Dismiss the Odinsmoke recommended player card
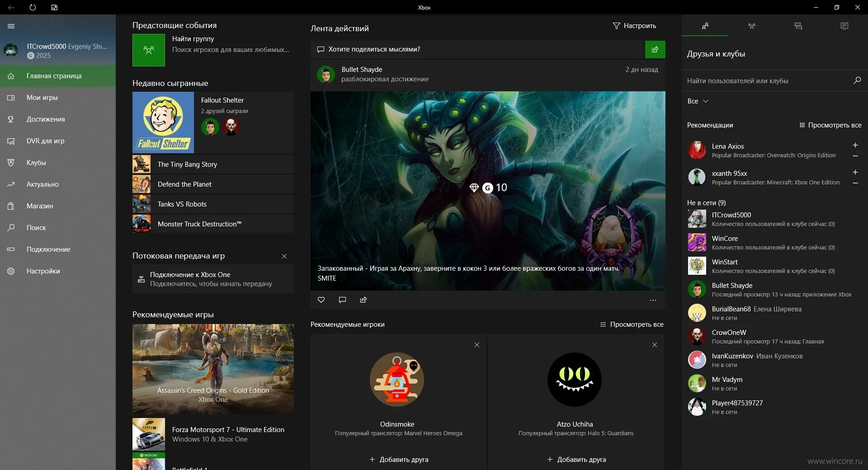 (x=477, y=345)
